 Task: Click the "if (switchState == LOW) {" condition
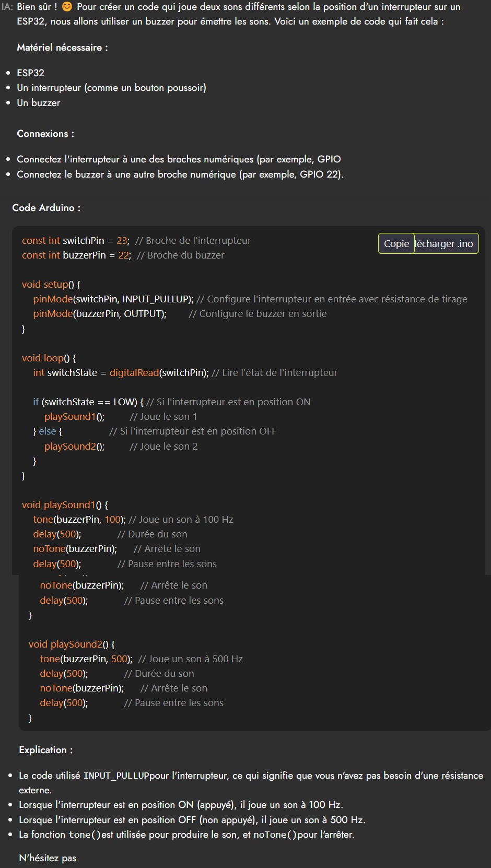coord(88,402)
